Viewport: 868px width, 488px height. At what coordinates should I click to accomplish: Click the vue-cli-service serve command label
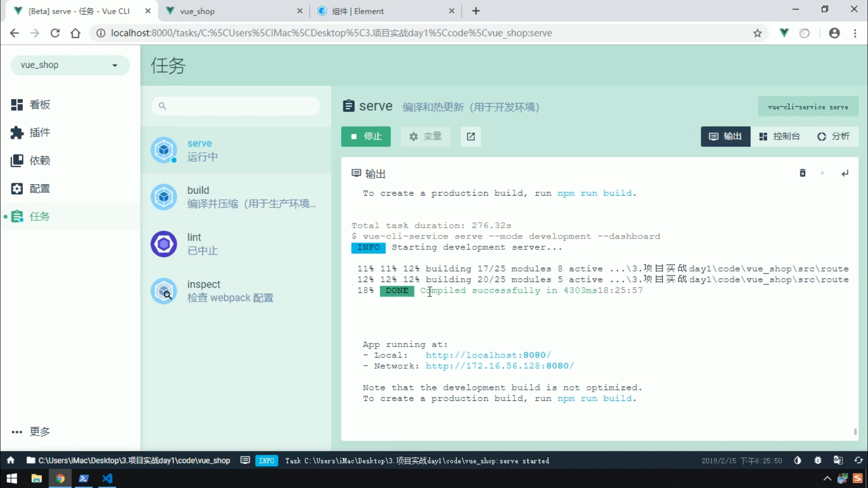coord(808,107)
